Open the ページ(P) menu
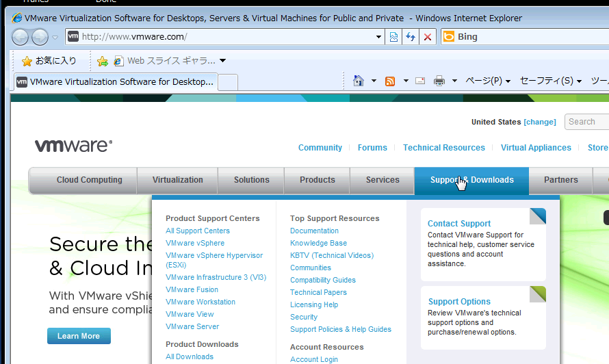This screenshot has width=609, height=364. click(488, 81)
